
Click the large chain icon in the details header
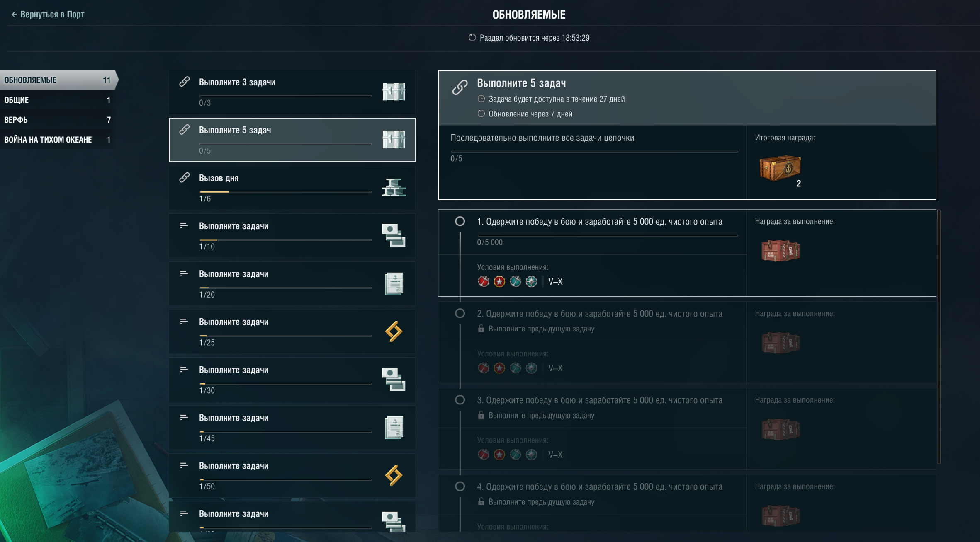pos(460,87)
